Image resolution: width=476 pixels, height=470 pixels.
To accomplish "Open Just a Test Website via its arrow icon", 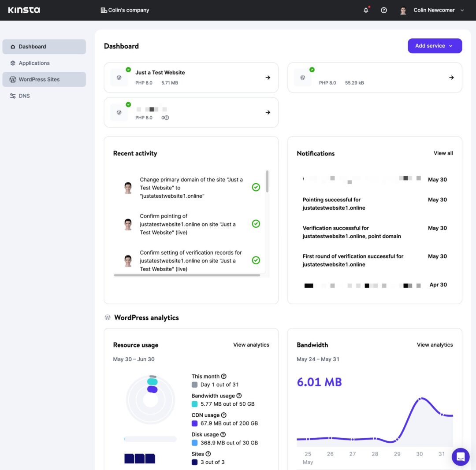I will pyautogui.click(x=268, y=77).
